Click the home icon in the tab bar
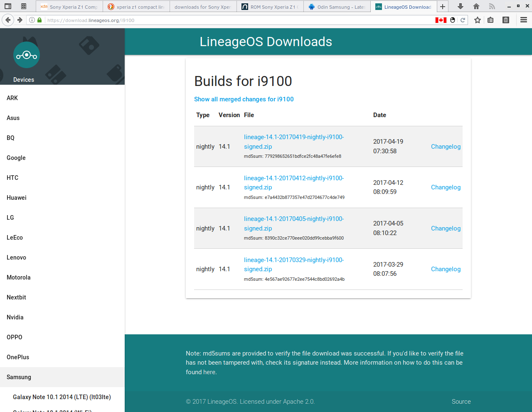Viewport: 532px width, 412px height. click(476, 7)
